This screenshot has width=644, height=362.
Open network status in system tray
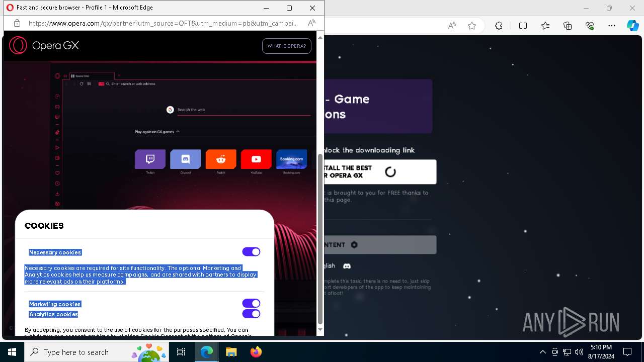[x=567, y=352]
